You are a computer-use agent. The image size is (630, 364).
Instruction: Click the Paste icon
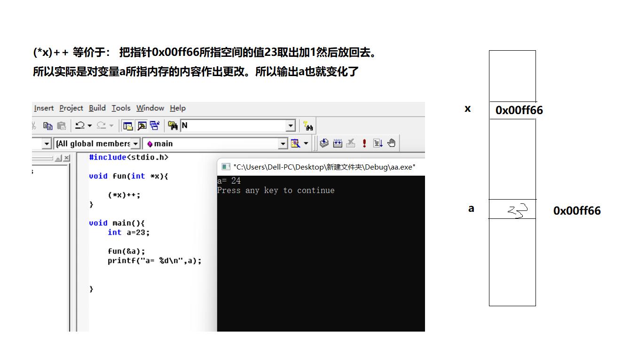(x=61, y=125)
